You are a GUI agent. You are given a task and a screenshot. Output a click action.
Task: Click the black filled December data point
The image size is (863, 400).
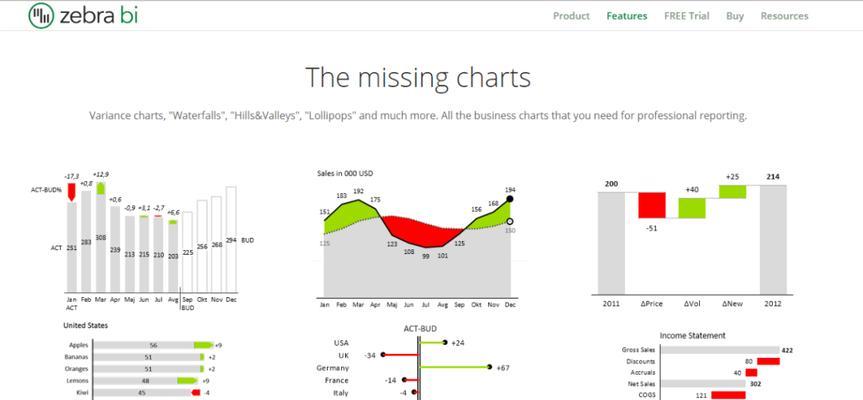[x=510, y=199]
